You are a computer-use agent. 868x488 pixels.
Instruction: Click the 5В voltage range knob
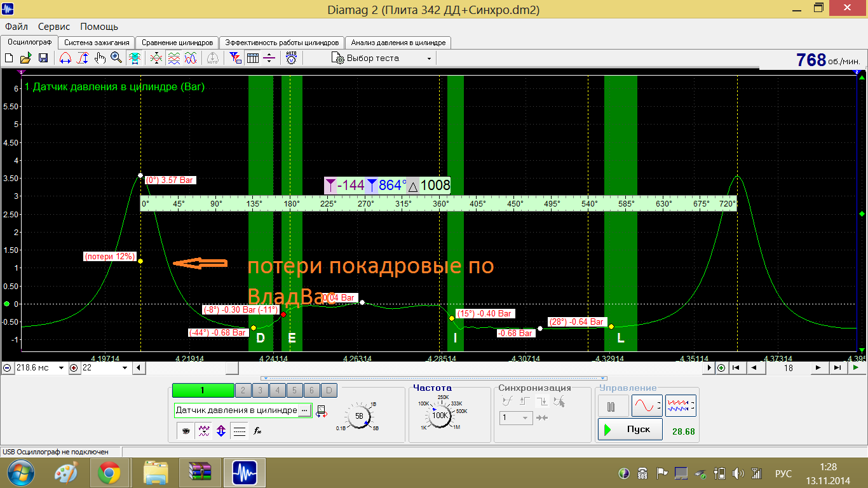(358, 416)
